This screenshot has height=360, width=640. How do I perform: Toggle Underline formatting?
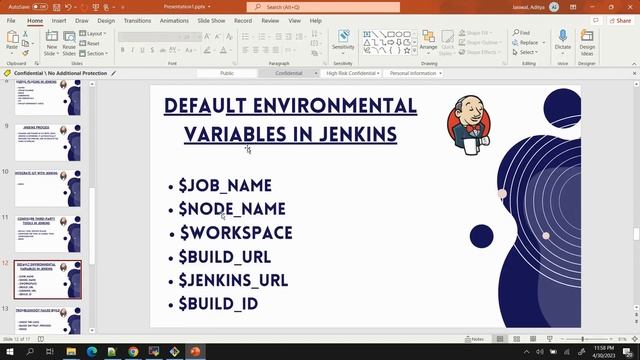[142, 50]
